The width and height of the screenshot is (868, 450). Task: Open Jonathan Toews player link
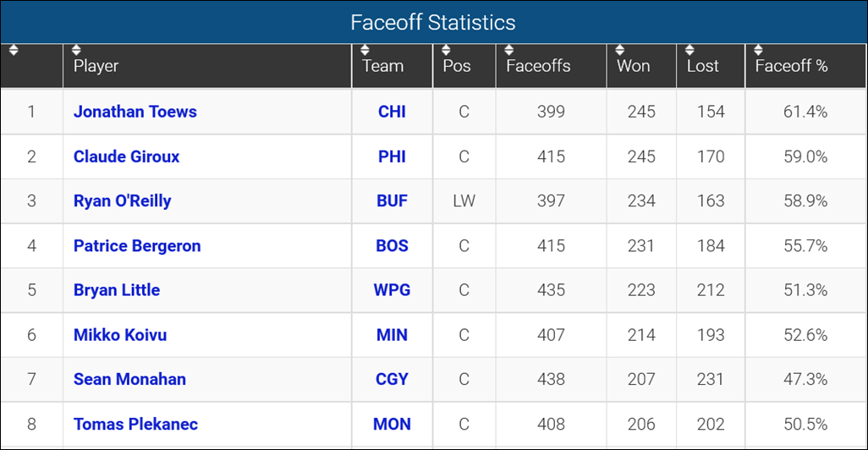135,112
